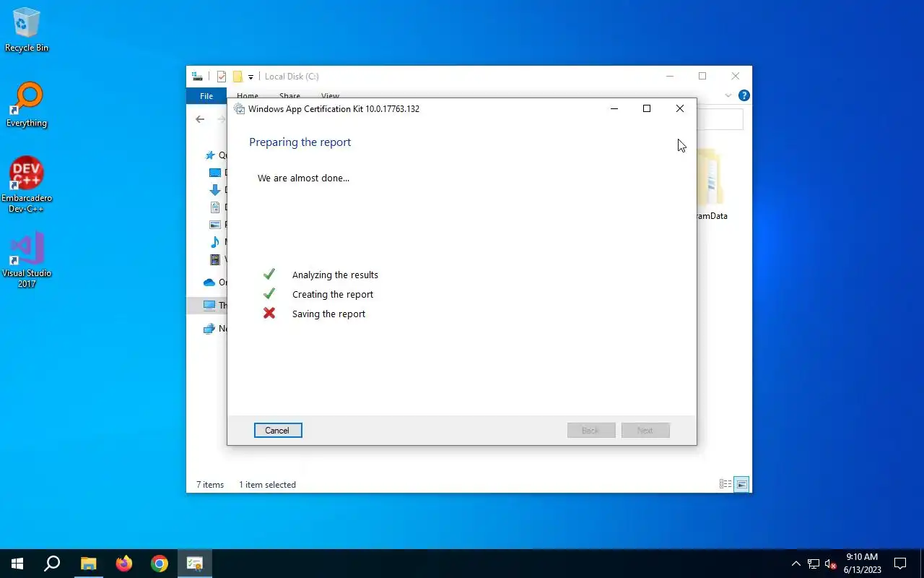This screenshot has height=578, width=924.
Task: Open the taskbar clock showing 9:10 AM
Action: click(862, 564)
